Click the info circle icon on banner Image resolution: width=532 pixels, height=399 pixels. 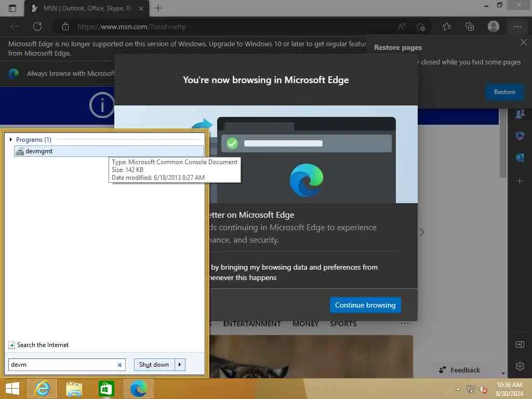(102, 105)
